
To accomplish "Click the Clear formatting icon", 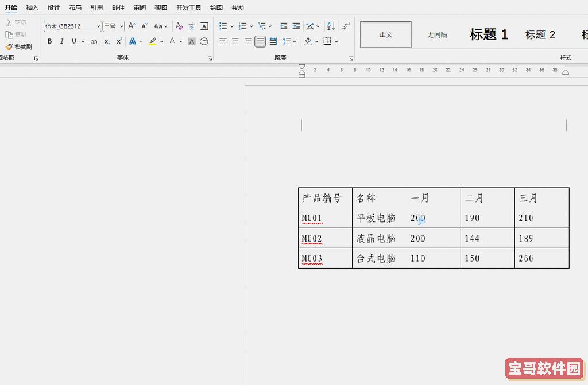I will click(x=179, y=26).
